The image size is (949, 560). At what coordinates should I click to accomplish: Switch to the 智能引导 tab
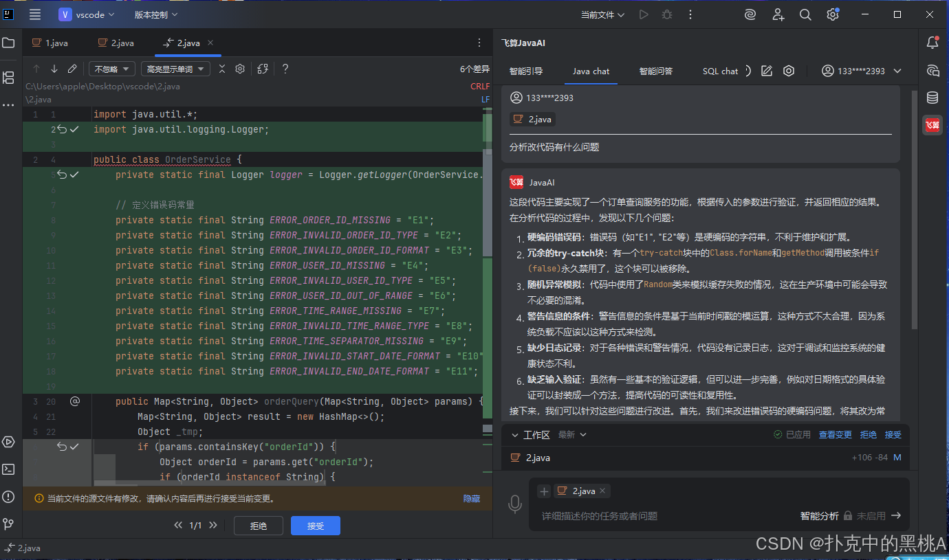pos(526,71)
